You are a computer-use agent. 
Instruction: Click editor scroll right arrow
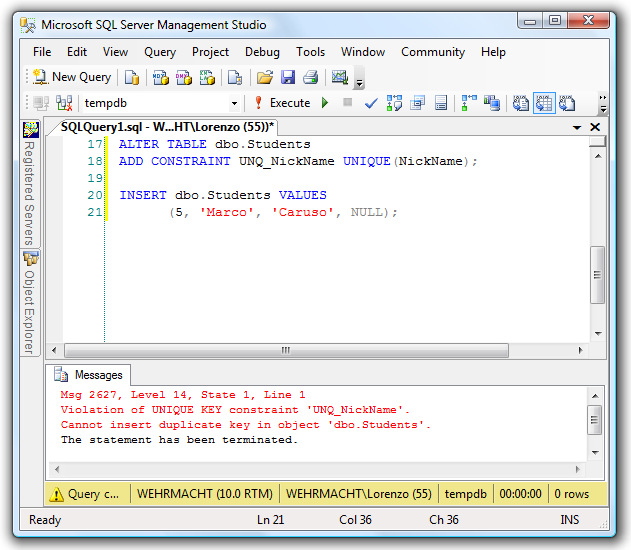click(x=580, y=350)
